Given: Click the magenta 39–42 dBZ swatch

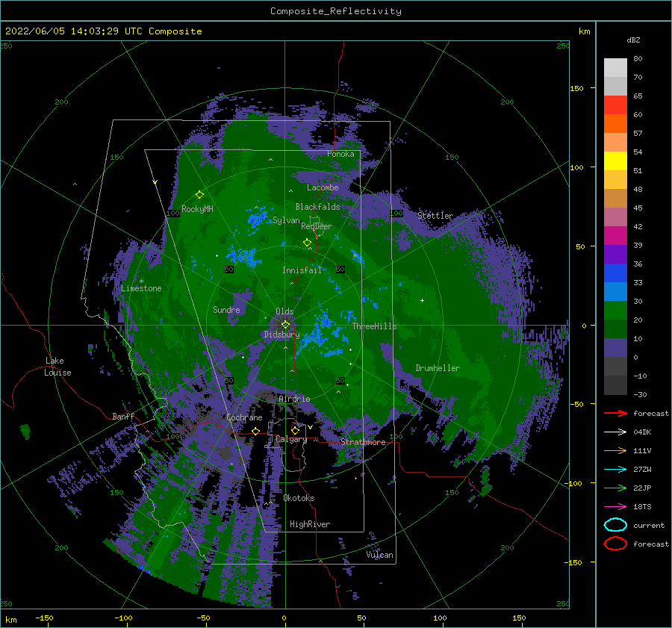Looking at the screenshot, I should tap(615, 236).
